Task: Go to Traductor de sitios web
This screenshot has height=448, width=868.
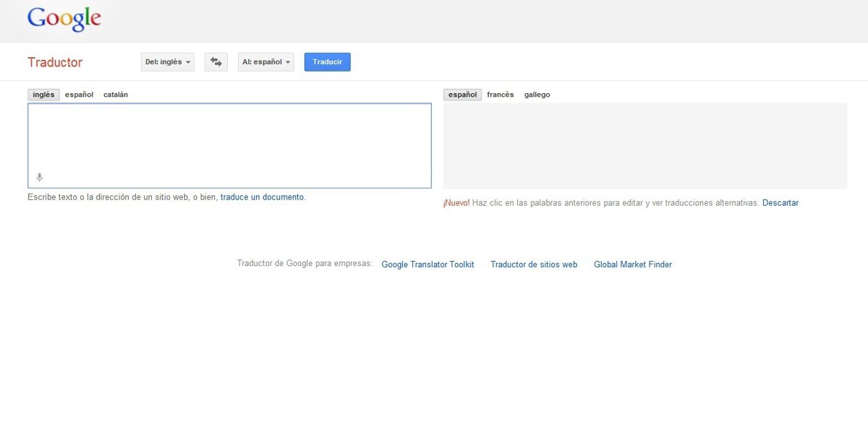Action: pyautogui.click(x=534, y=264)
